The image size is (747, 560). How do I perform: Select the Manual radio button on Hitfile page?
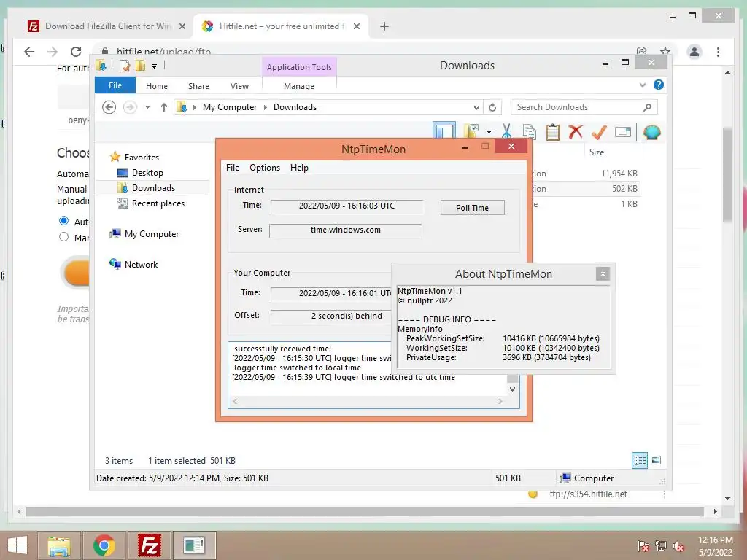pyautogui.click(x=64, y=237)
